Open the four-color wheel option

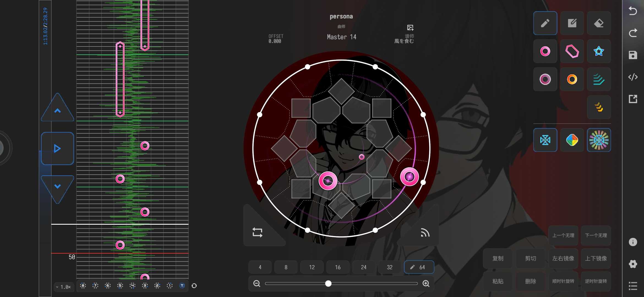(572, 140)
